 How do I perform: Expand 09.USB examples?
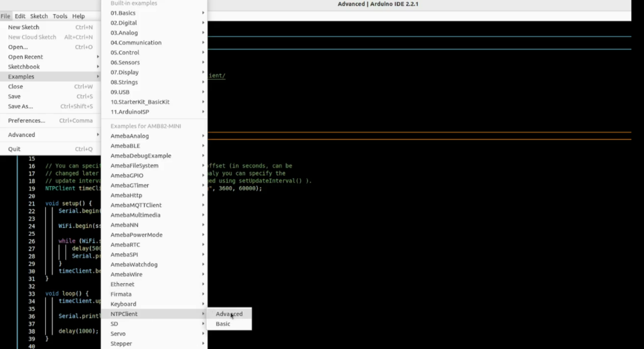coord(154,92)
